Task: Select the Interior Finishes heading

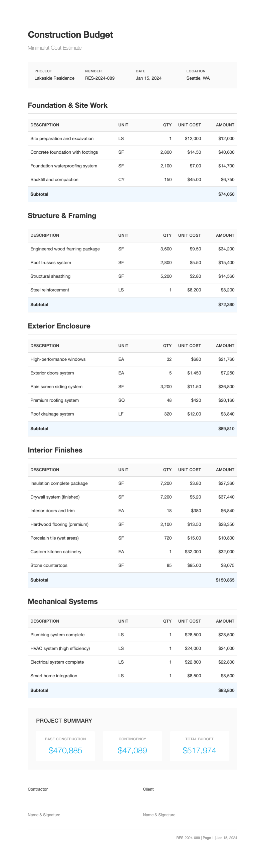Action: point(55,450)
